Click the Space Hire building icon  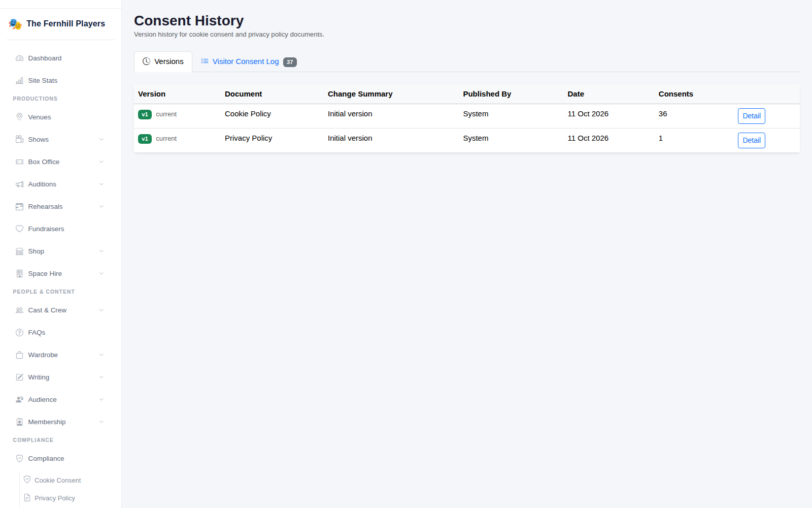(x=19, y=274)
